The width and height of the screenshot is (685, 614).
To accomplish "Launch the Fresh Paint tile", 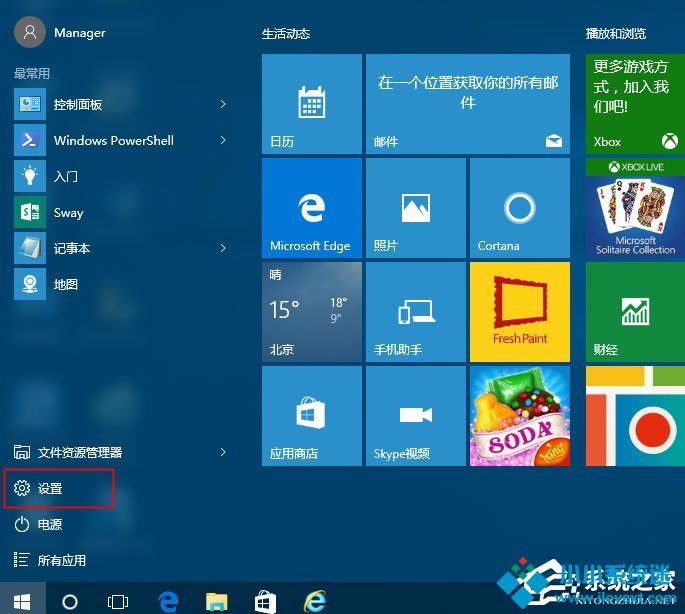I will [520, 312].
